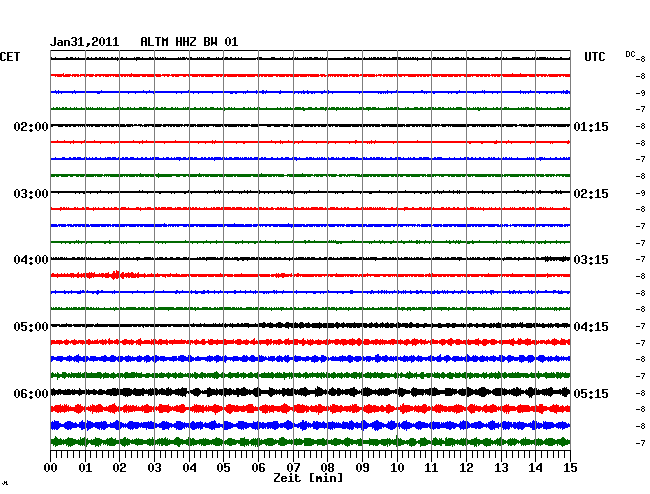Image resolution: width=650 pixels, height=494 pixels.
Task: Select minute tick label 15
Action: pyautogui.click(x=570, y=467)
